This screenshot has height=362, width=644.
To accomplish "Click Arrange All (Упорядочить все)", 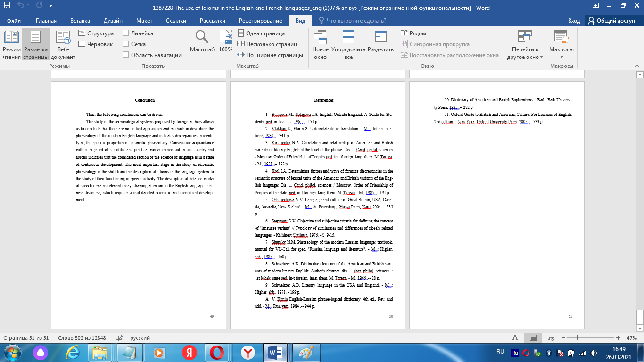I will tap(348, 45).
